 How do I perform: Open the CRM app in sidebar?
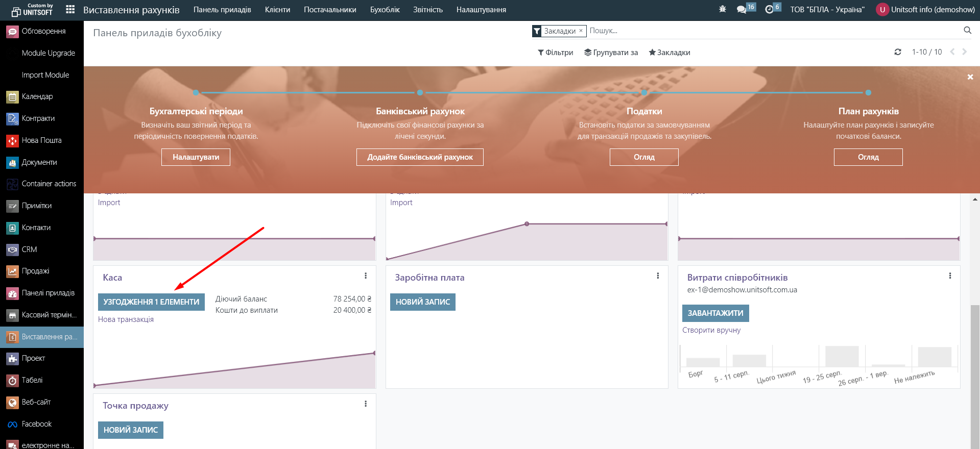pyautogui.click(x=29, y=250)
